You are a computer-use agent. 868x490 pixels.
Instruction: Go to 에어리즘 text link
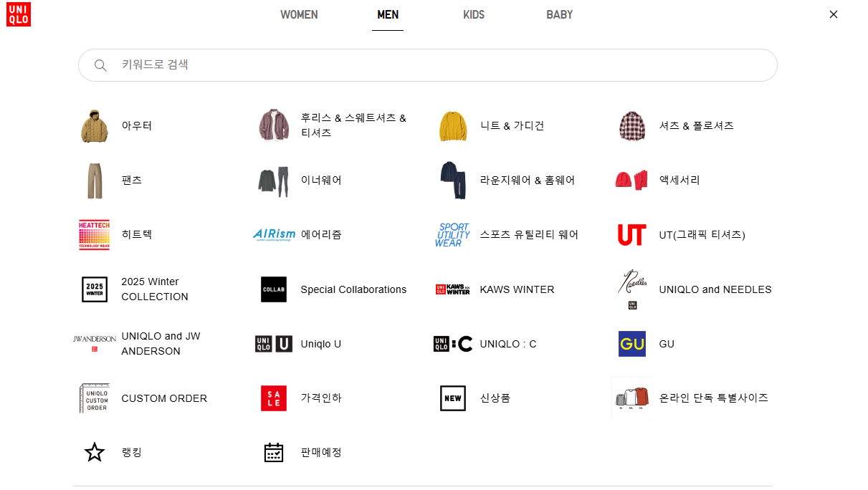point(321,235)
